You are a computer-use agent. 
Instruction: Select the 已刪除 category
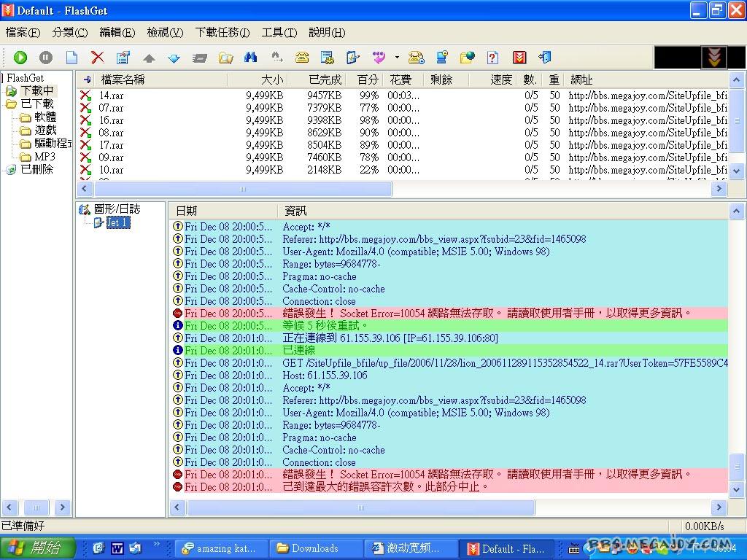pos(37,169)
